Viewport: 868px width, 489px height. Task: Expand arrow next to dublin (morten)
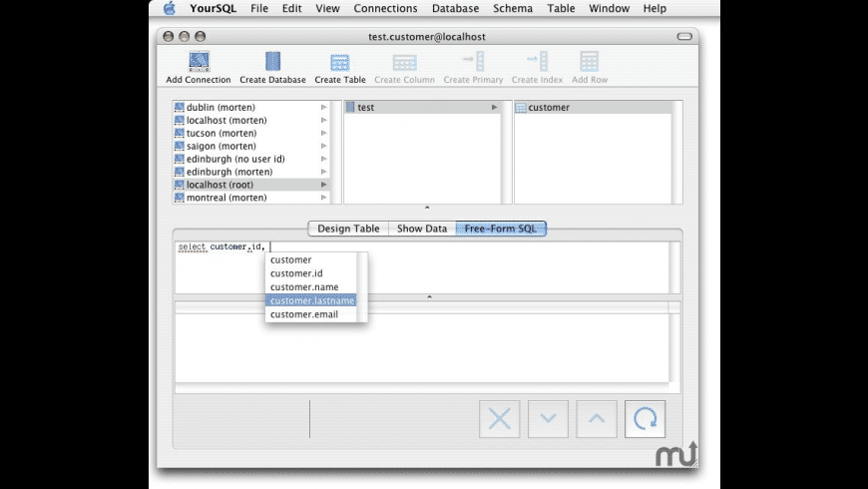[x=324, y=108]
